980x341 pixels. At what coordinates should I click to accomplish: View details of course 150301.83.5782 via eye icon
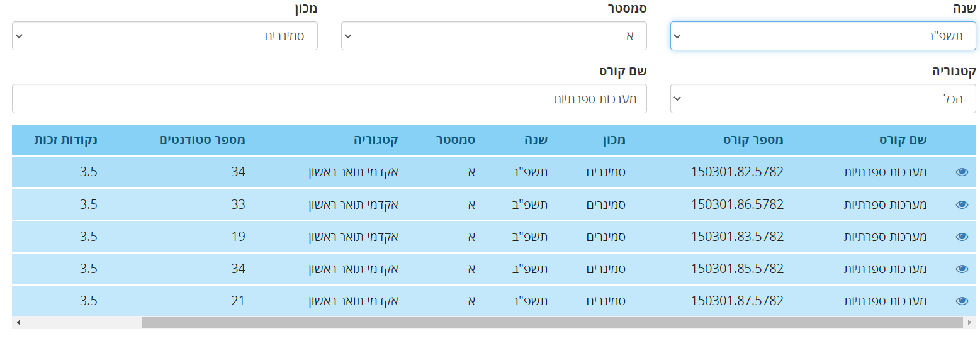click(962, 237)
